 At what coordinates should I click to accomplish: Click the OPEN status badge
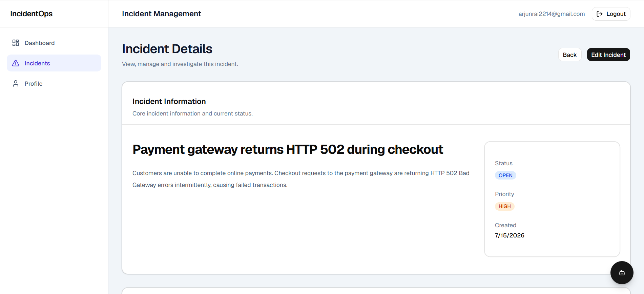(505, 175)
